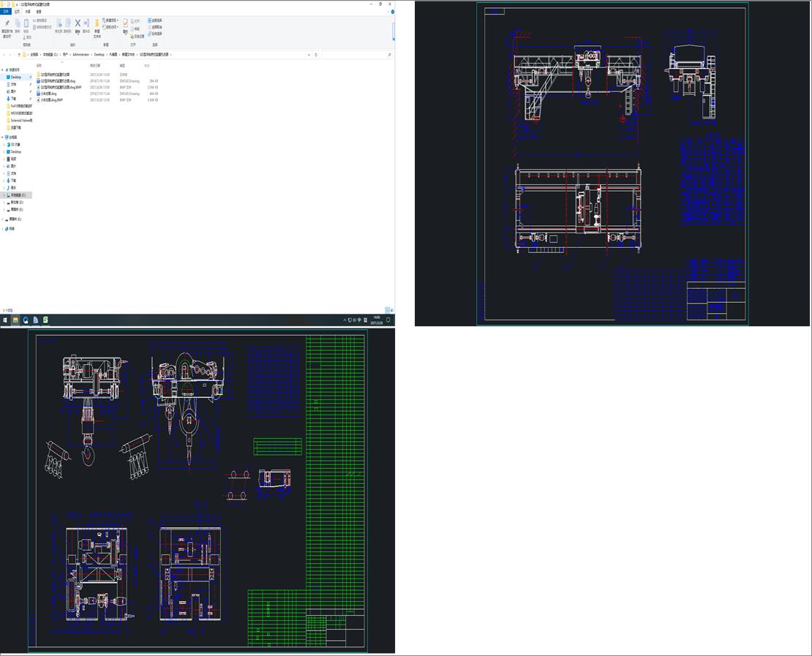Click the Cut scissors item in the ribbon
Viewport: 812px width, 656px height.
tap(27, 37)
